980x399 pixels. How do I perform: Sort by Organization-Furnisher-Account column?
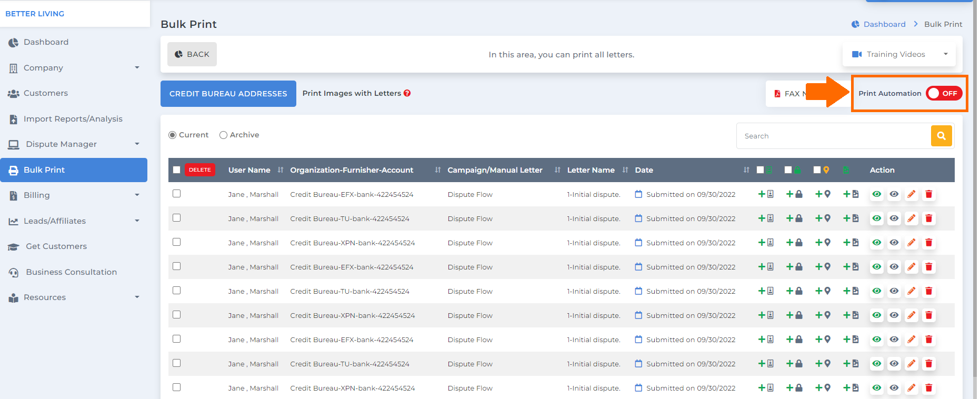[x=438, y=170]
